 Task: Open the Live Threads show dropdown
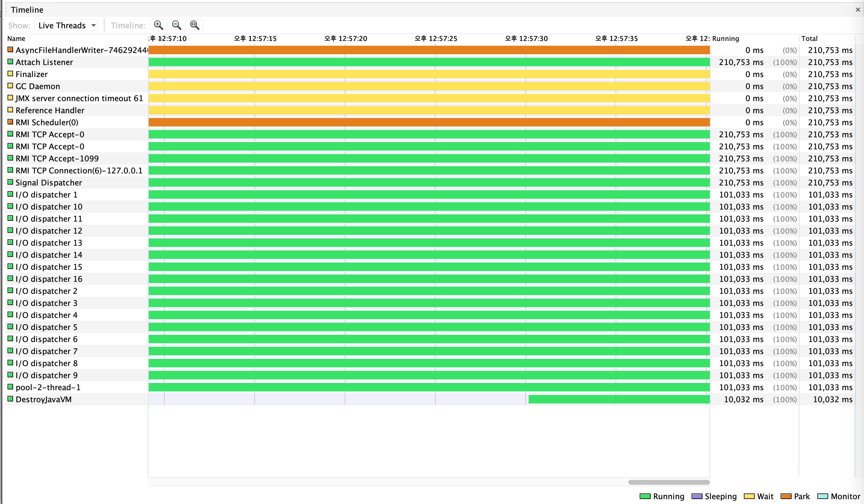pos(66,25)
